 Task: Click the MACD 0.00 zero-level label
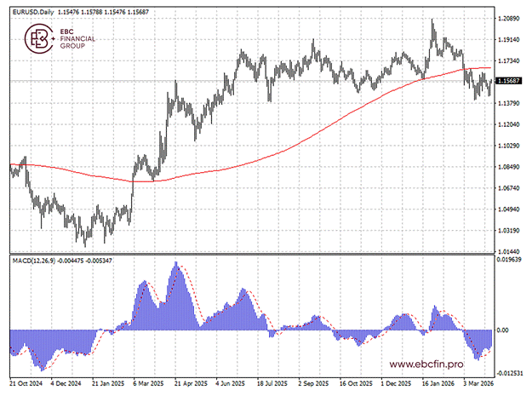tap(504, 330)
